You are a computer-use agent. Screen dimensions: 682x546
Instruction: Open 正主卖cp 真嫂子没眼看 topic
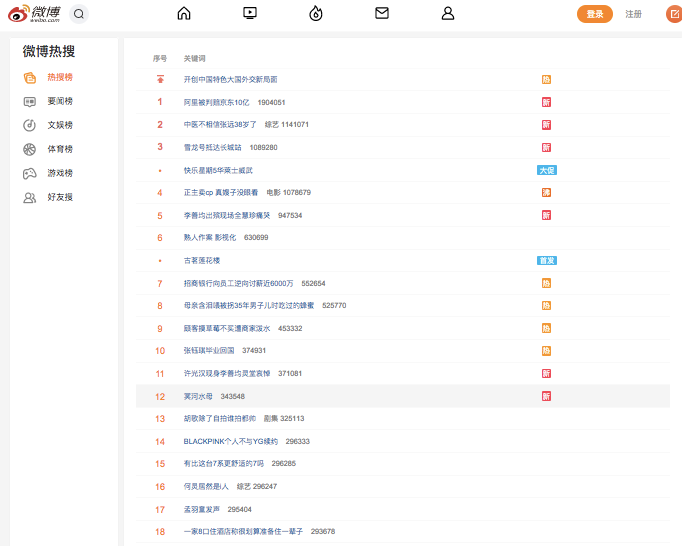(221, 193)
